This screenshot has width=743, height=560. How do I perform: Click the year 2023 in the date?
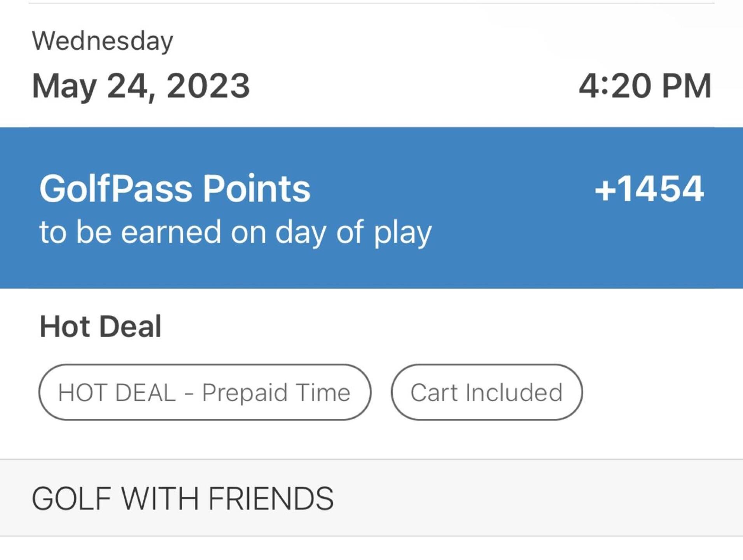[208, 86]
